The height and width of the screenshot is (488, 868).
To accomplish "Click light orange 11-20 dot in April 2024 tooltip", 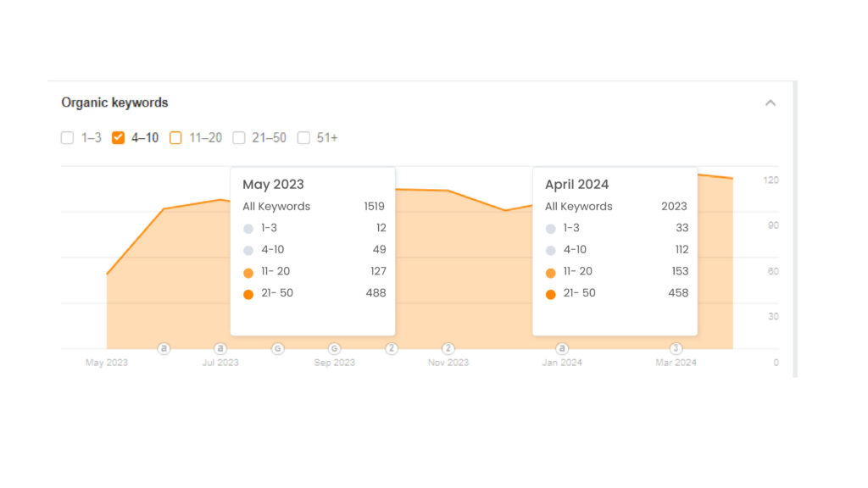I will (550, 273).
